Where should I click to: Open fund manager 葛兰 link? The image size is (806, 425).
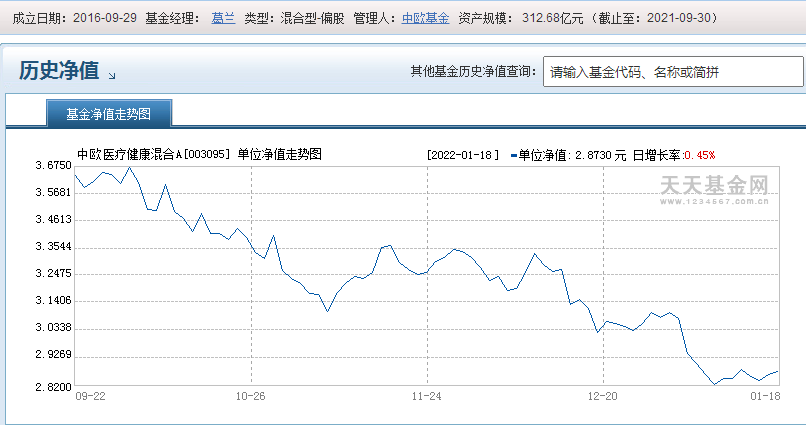(223, 19)
